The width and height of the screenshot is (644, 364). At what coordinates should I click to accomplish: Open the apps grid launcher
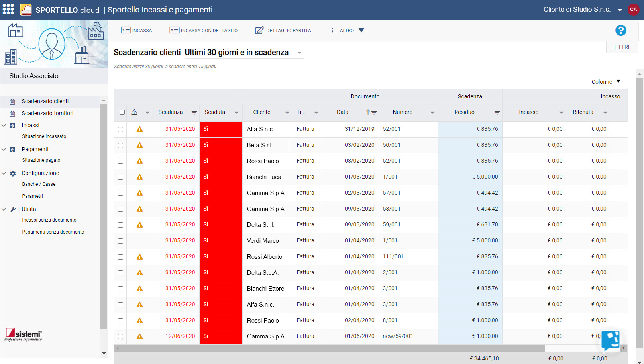coord(8,9)
